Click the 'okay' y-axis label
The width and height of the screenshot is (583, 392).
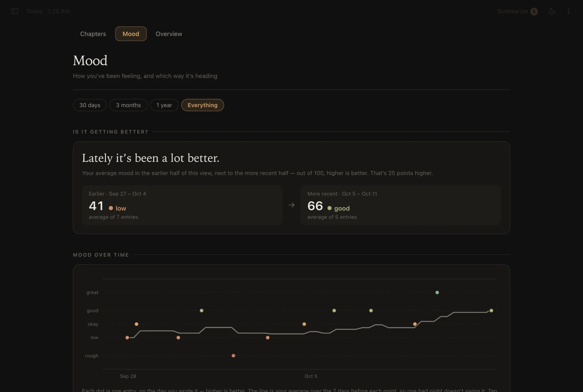pos(93,324)
